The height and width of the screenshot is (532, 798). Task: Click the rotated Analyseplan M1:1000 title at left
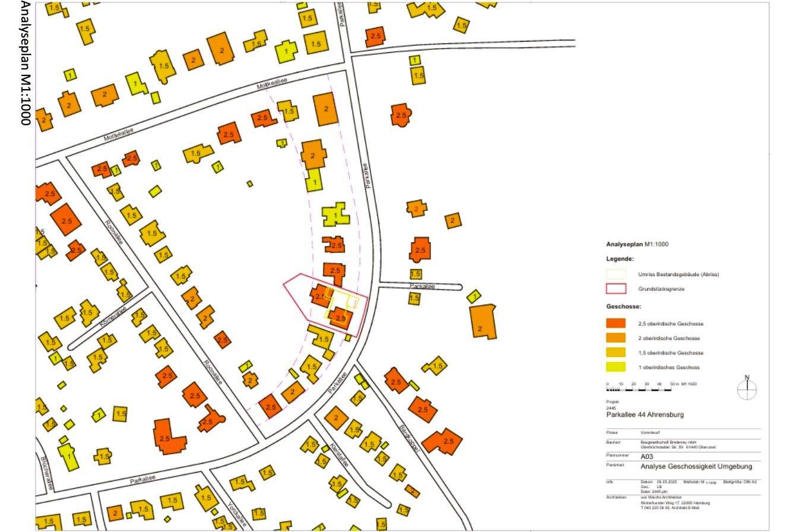25,62
